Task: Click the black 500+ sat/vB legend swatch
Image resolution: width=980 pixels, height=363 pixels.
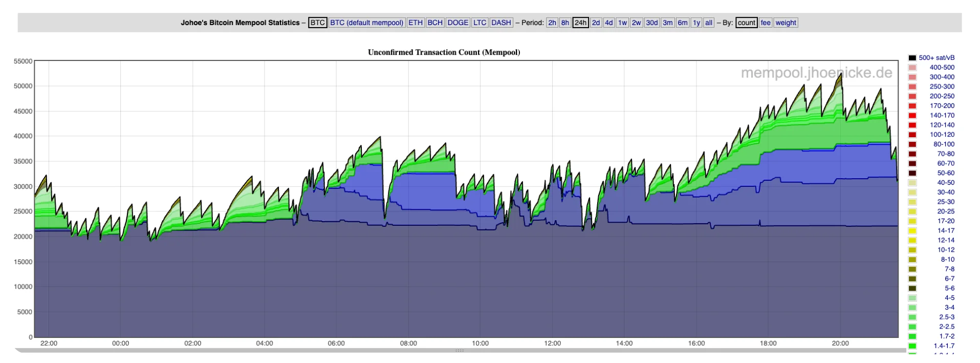Action: [912, 58]
